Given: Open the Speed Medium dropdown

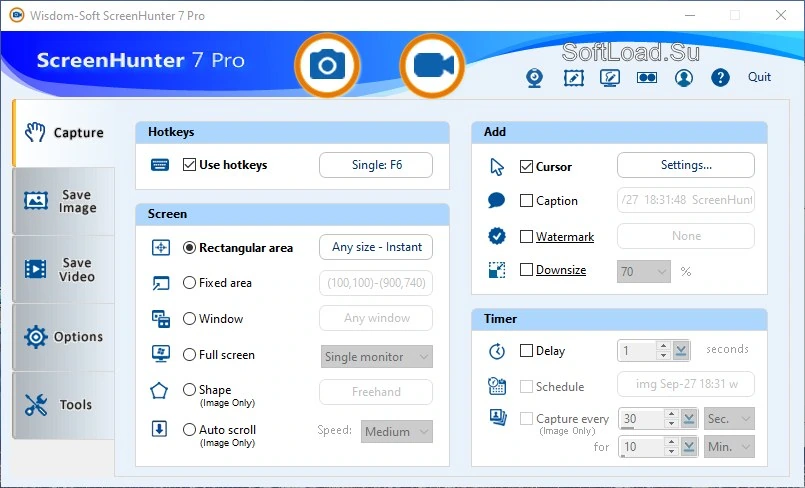Looking at the screenshot, I should point(397,432).
